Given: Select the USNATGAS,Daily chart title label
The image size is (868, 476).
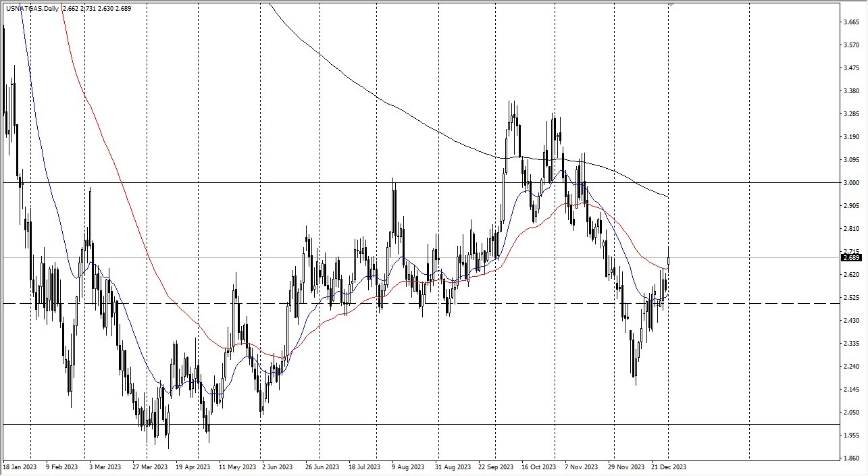Looking at the screenshot, I should (x=32, y=7).
